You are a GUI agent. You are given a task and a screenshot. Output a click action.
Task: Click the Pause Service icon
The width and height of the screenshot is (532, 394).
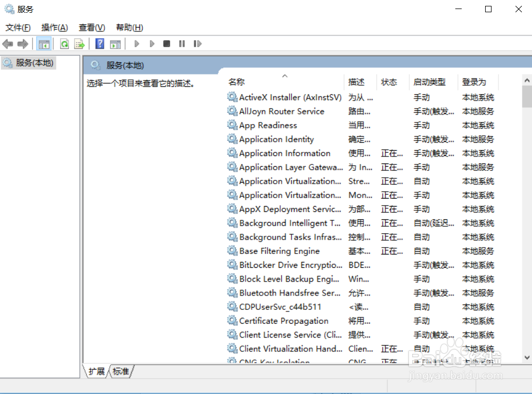click(182, 44)
